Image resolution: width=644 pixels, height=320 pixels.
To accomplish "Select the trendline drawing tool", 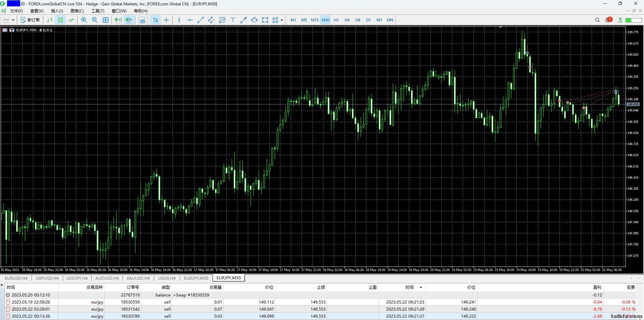I will coord(200,20).
